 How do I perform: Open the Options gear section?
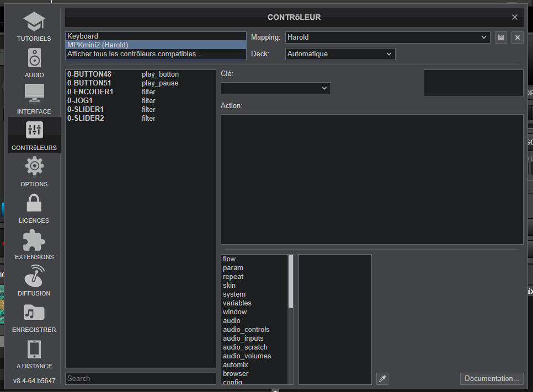point(34,171)
